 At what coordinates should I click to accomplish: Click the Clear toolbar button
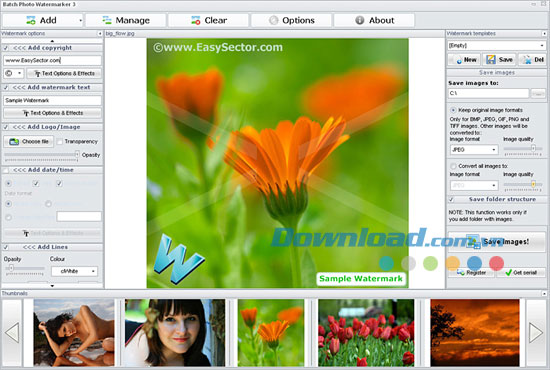208,20
